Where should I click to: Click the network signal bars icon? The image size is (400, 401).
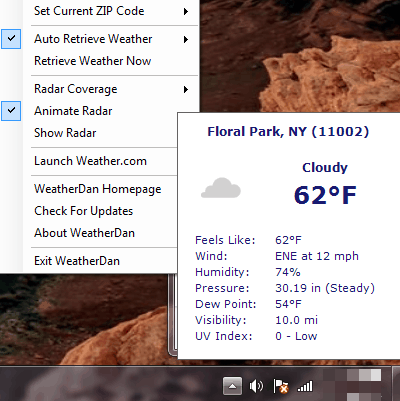pos(305,386)
